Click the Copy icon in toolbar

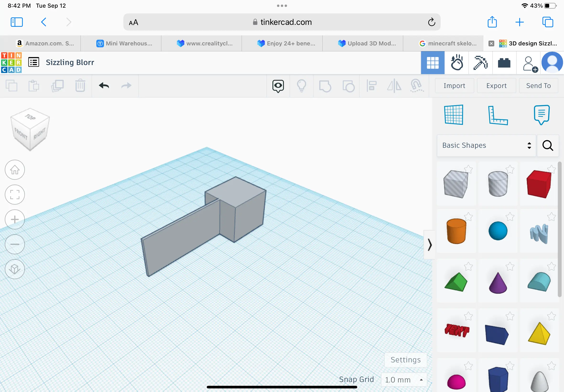pos(11,86)
